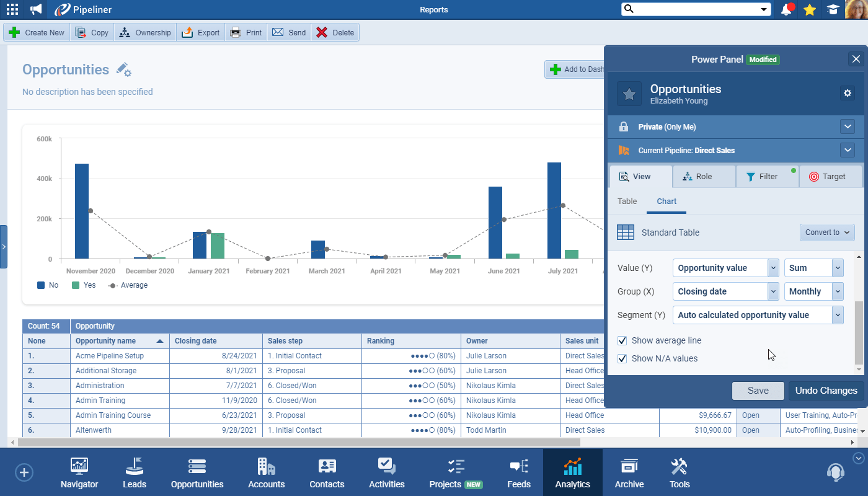Image resolution: width=868 pixels, height=496 pixels.
Task: Select the Contacts navigation icon
Action: 327,472
